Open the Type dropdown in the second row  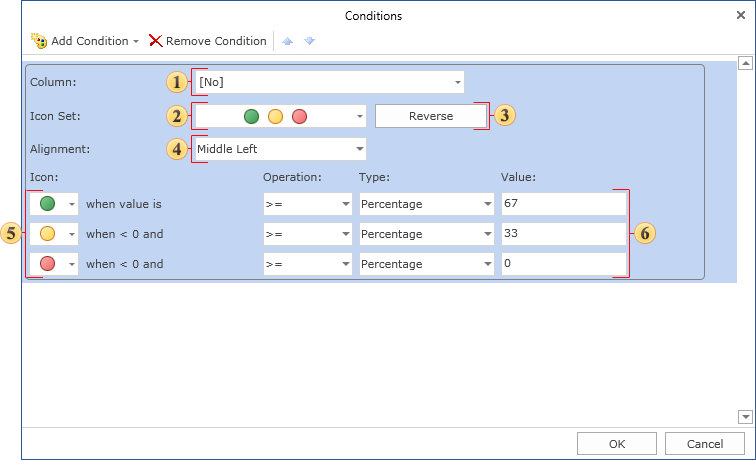(486, 234)
